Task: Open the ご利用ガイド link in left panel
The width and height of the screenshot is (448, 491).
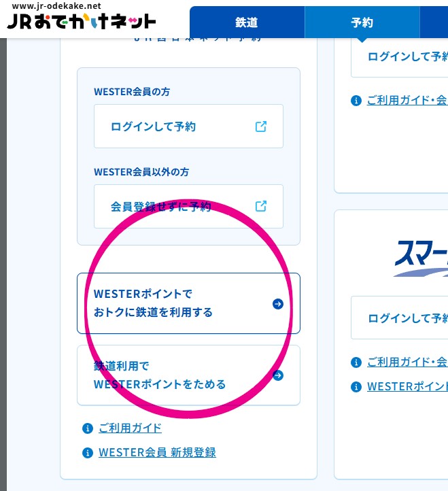Action: tap(130, 428)
